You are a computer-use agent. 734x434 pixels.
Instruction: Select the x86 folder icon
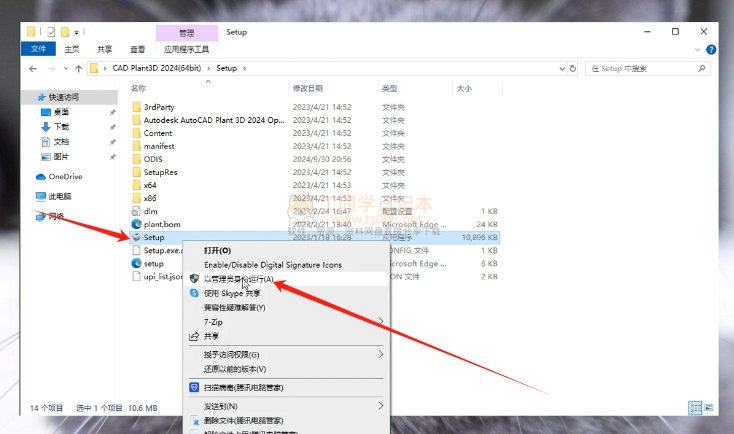tap(136, 198)
